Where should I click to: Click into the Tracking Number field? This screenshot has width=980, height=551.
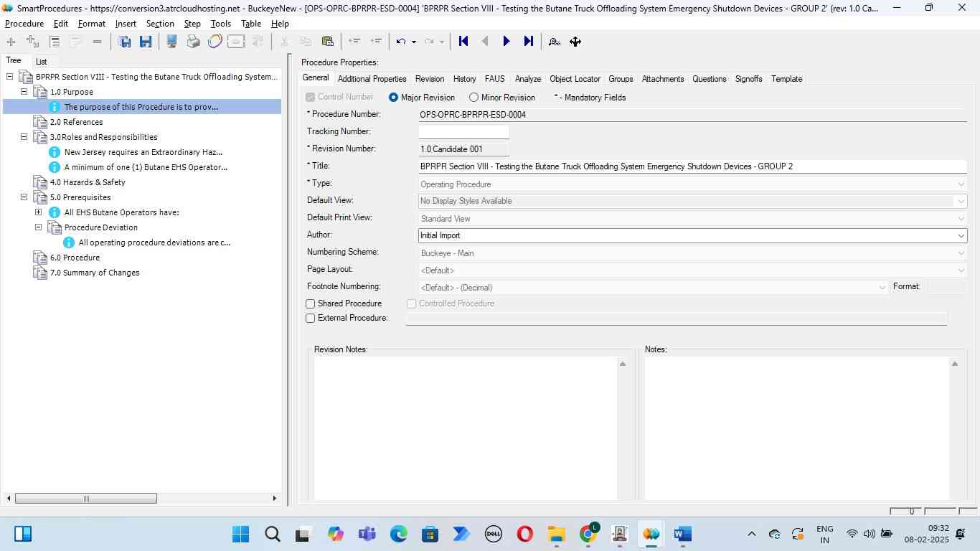click(463, 132)
